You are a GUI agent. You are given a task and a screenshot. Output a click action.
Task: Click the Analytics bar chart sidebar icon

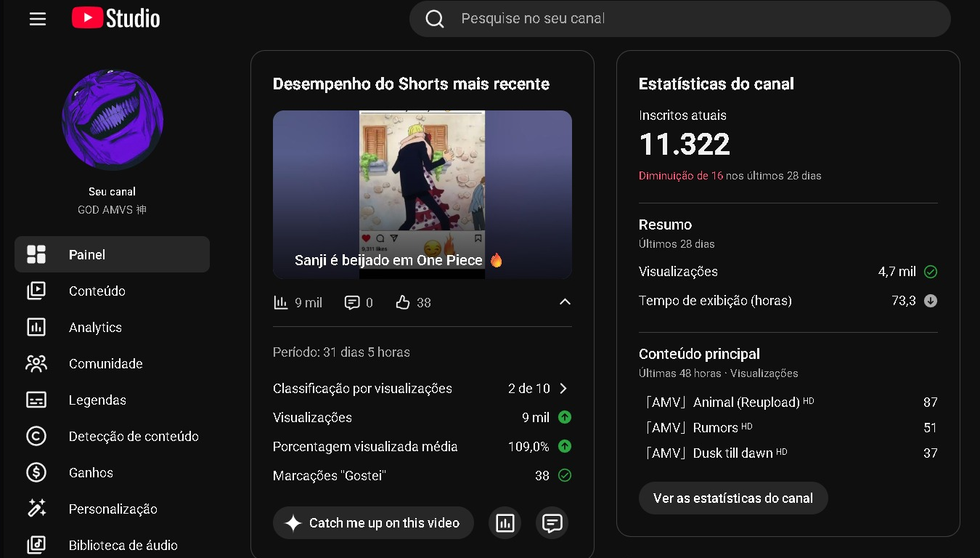[36, 327]
